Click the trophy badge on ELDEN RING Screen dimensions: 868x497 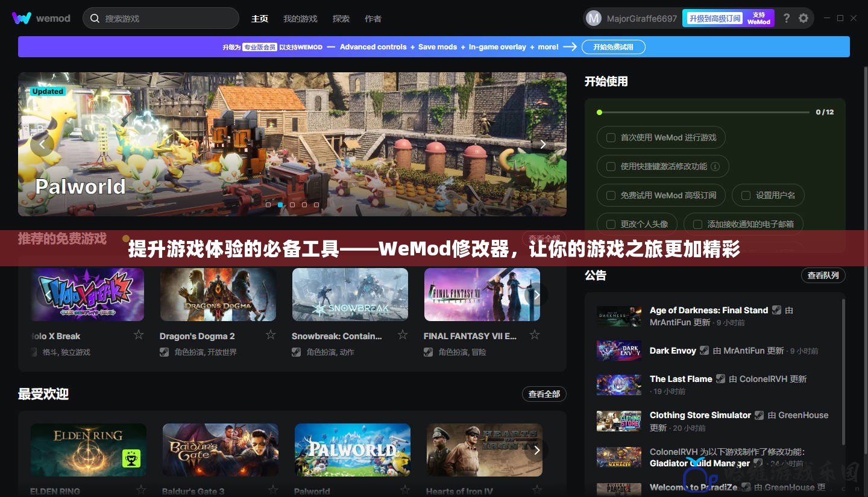(x=131, y=458)
